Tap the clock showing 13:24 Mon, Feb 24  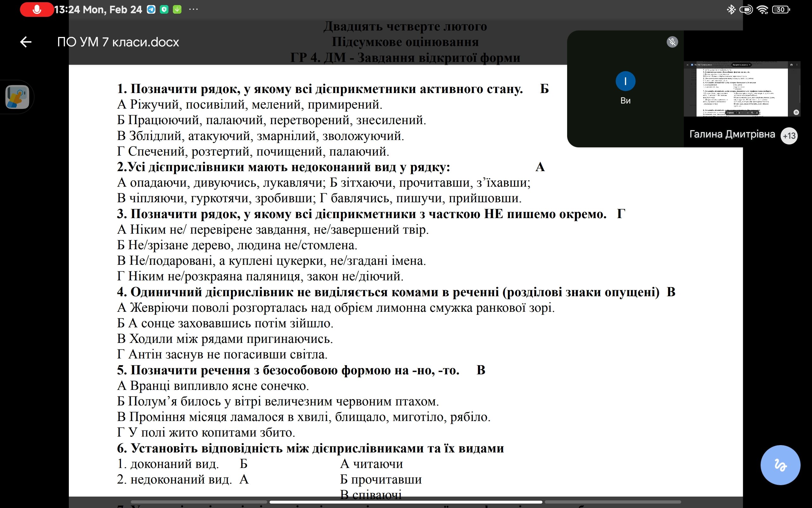coord(98,10)
